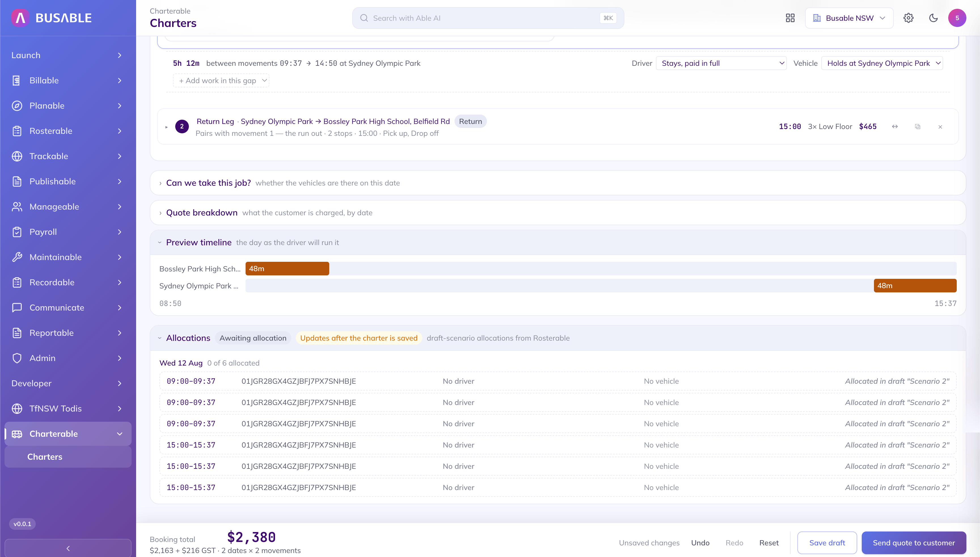This screenshot has height=557, width=980.
Task: Open the Busable NSW organisation selector
Action: tap(849, 18)
